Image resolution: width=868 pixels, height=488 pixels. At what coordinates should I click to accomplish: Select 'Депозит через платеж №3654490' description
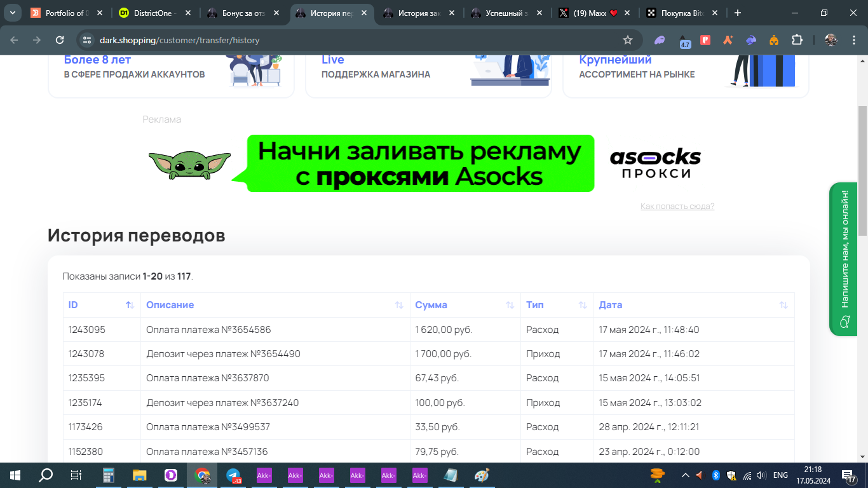(x=223, y=354)
